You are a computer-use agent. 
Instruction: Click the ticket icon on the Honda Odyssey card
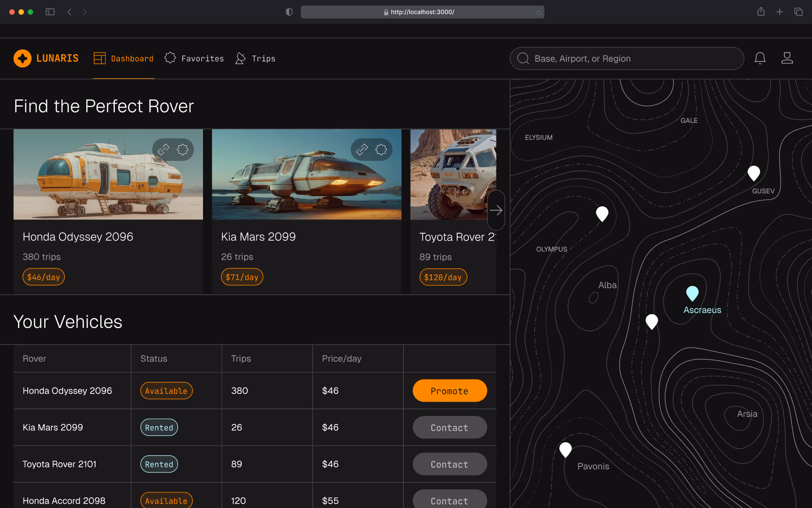(163, 150)
